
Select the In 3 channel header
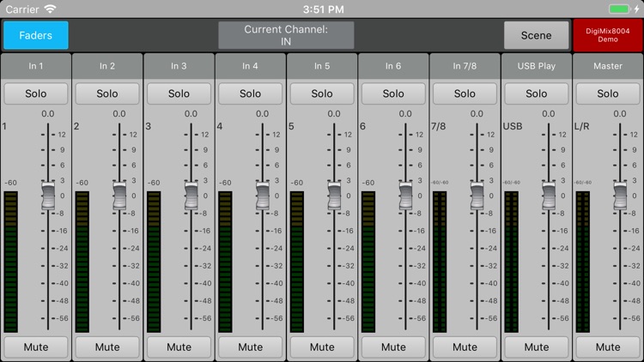click(x=179, y=66)
